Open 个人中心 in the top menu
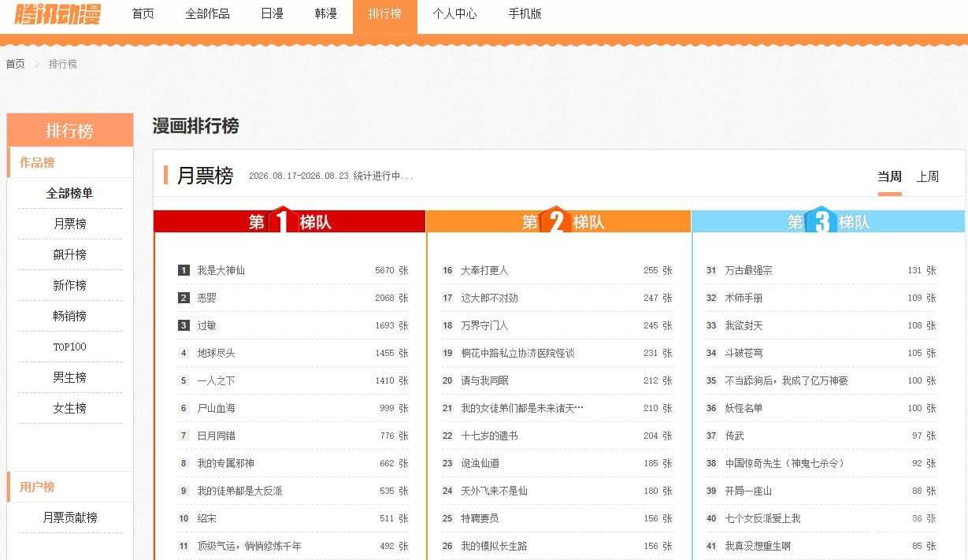 454,14
